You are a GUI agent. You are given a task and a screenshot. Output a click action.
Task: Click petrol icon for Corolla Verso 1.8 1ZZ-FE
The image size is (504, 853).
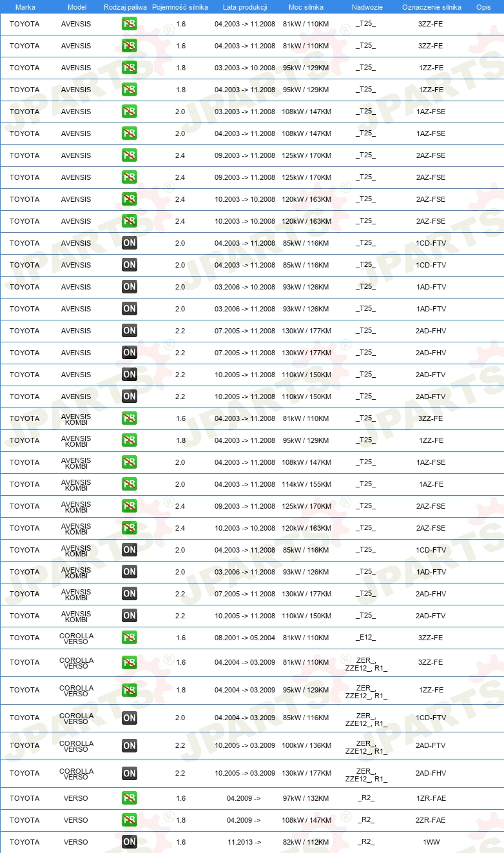[130, 690]
